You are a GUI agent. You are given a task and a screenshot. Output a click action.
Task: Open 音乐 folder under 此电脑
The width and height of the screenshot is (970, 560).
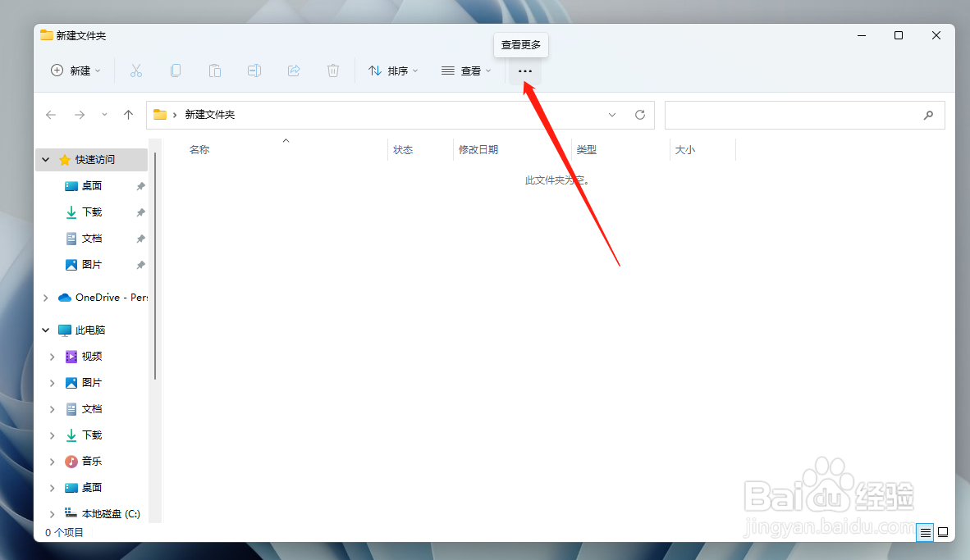tap(92, 461)
